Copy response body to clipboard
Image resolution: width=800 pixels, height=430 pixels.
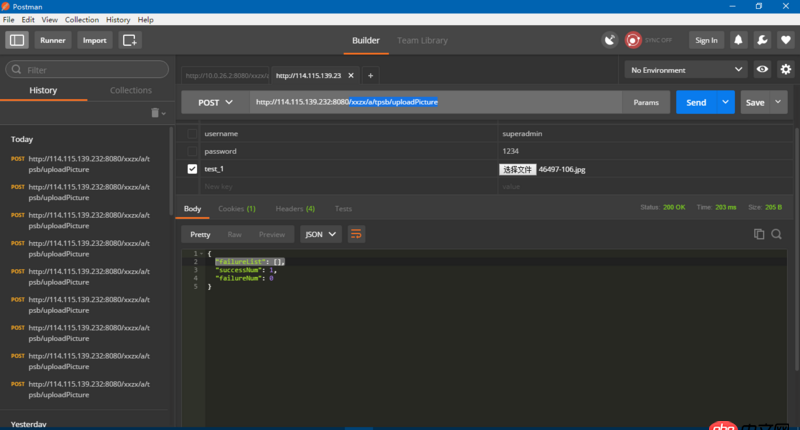[x=759, y=234]
